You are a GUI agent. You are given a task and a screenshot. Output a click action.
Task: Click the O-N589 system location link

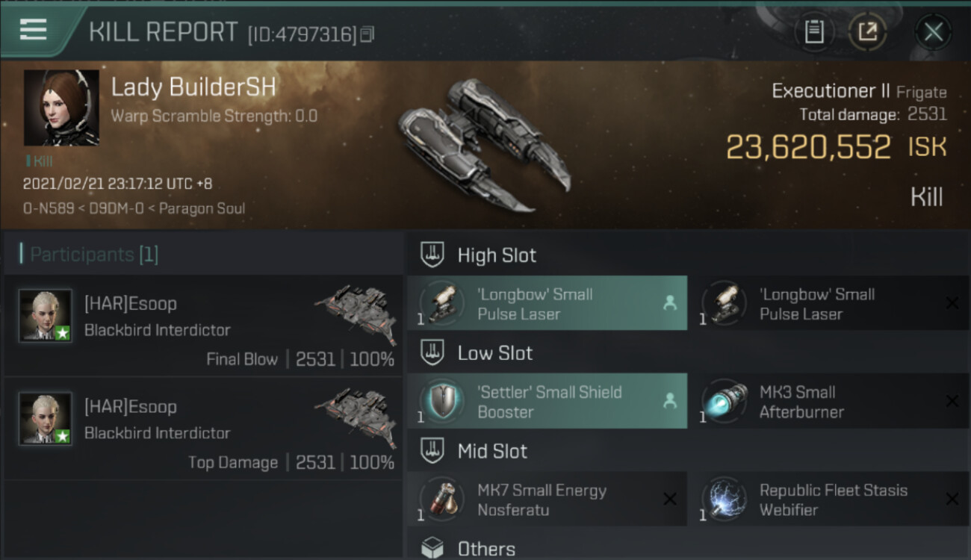(x=48, y=208)
